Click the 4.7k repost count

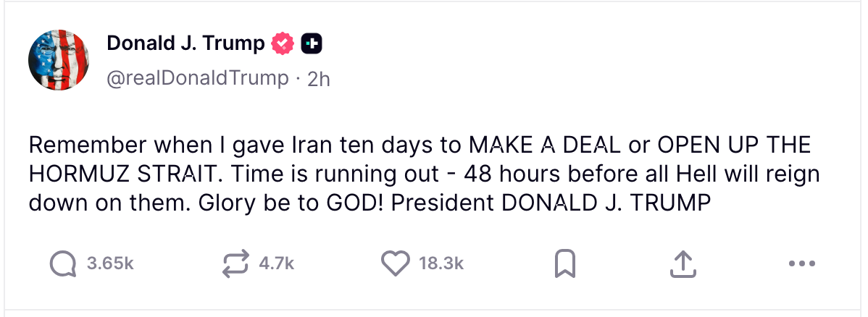[x=276, y=265]
